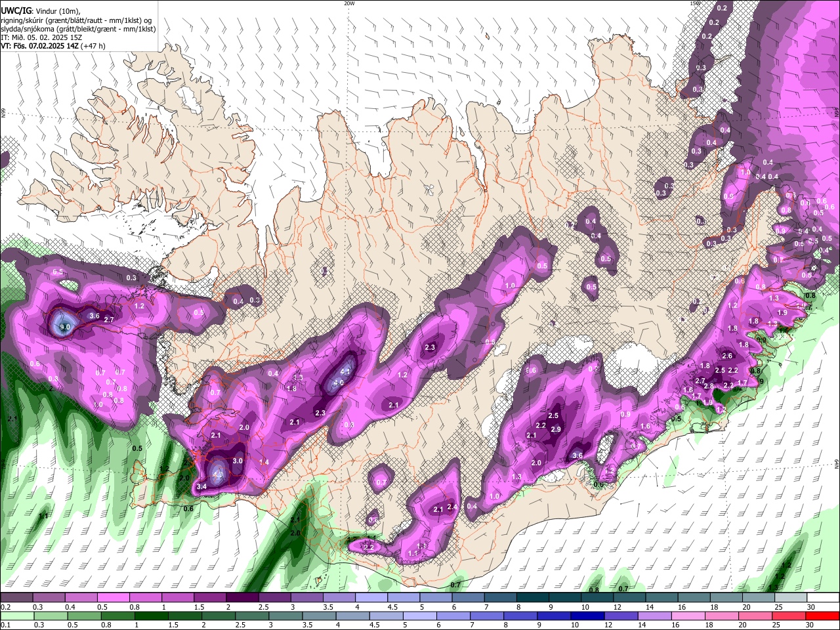Click the 9.0 precipitation peak value
Viewport: 840px width, 630px height.
coord(64,327)
